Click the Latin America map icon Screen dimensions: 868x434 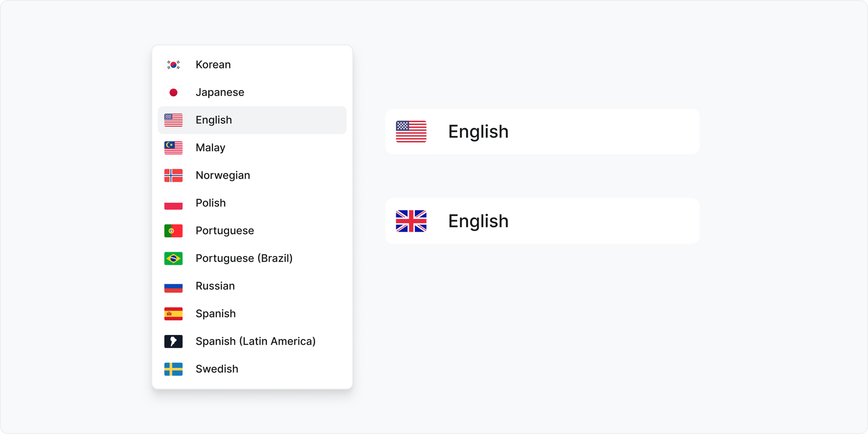[173, 342]
